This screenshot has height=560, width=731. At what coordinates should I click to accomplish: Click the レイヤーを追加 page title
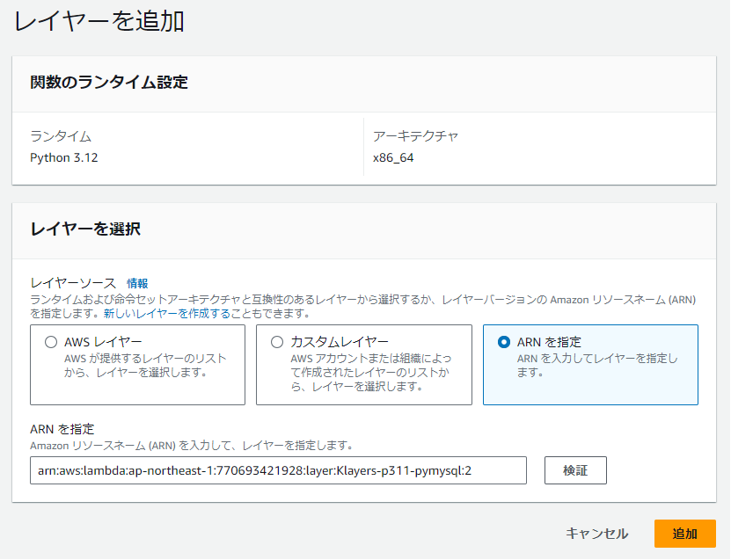[x=99, y=21]
